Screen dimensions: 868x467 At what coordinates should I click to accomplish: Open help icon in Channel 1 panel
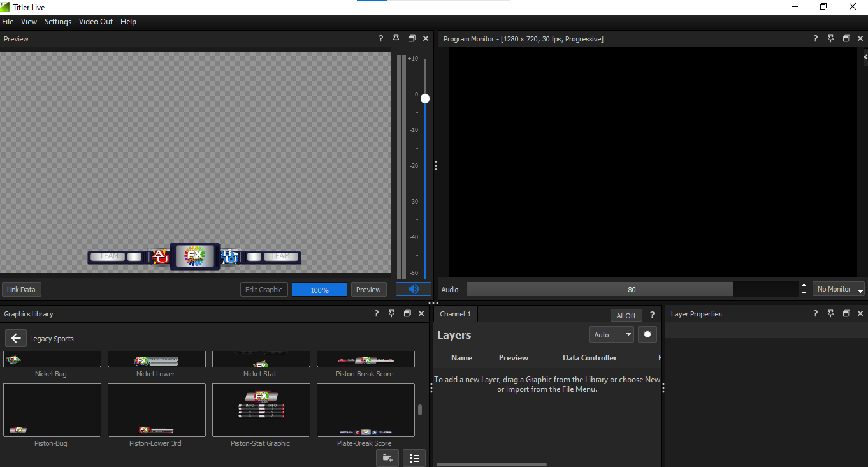[x=652, y=315]
